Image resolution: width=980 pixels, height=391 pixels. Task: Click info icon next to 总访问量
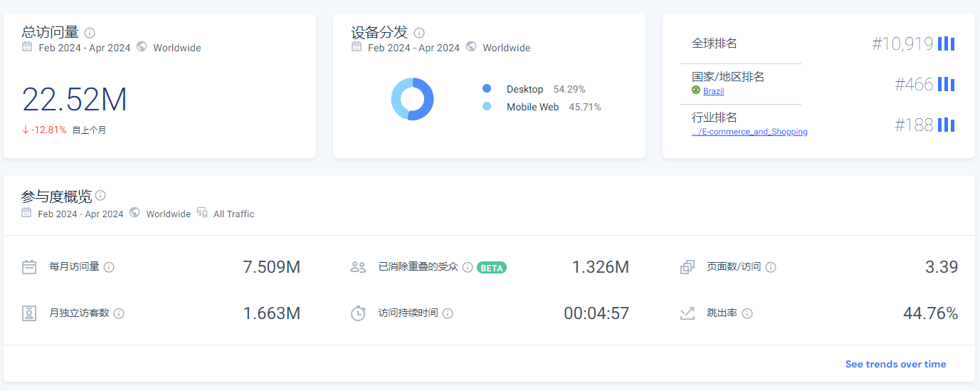90,33
